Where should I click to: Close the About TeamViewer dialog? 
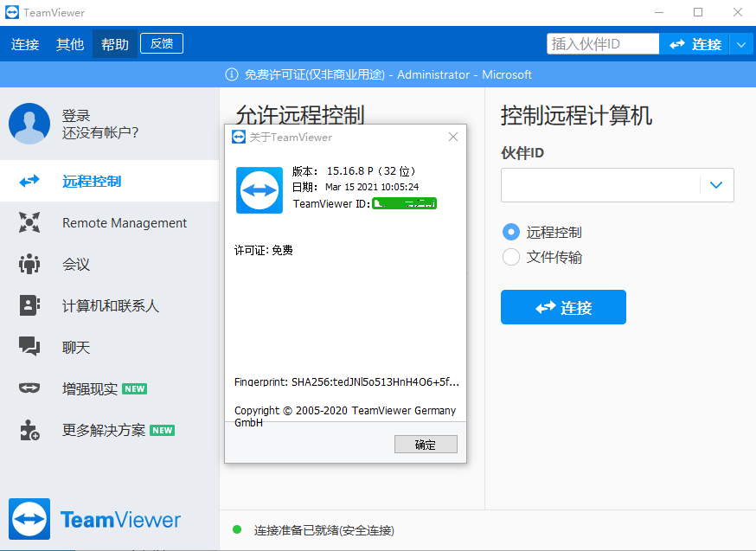(x=453, y=137)
